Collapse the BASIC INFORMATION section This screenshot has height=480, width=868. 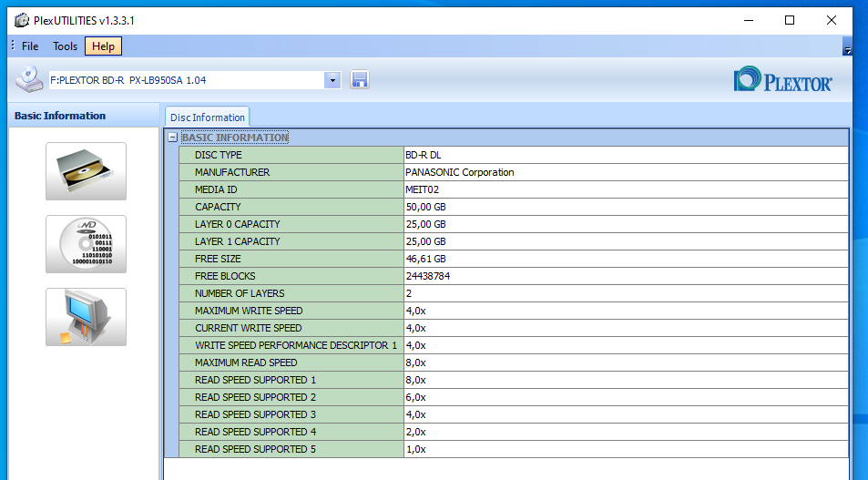click(x=173, y=138)
